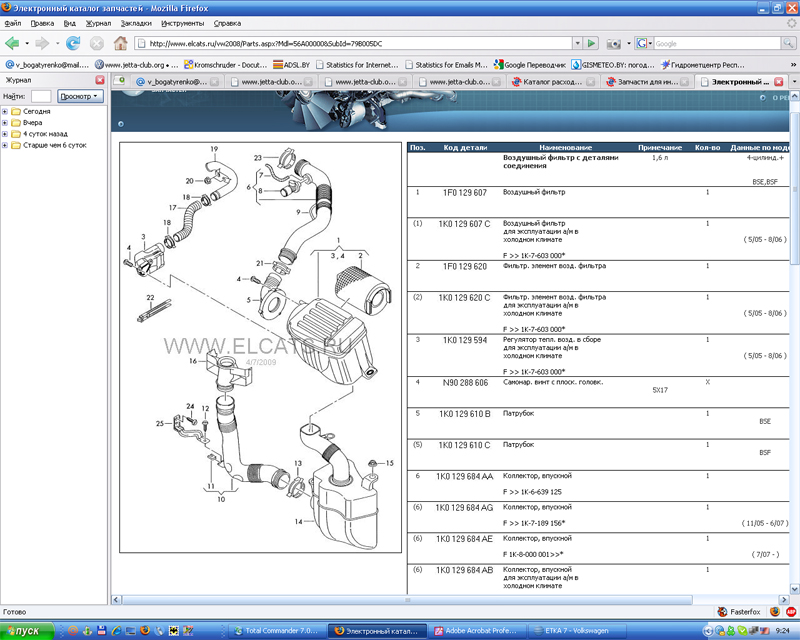Click the Google search input field
Screen dimensions: 800x640
pyautogui.click(x=717, y=43)
